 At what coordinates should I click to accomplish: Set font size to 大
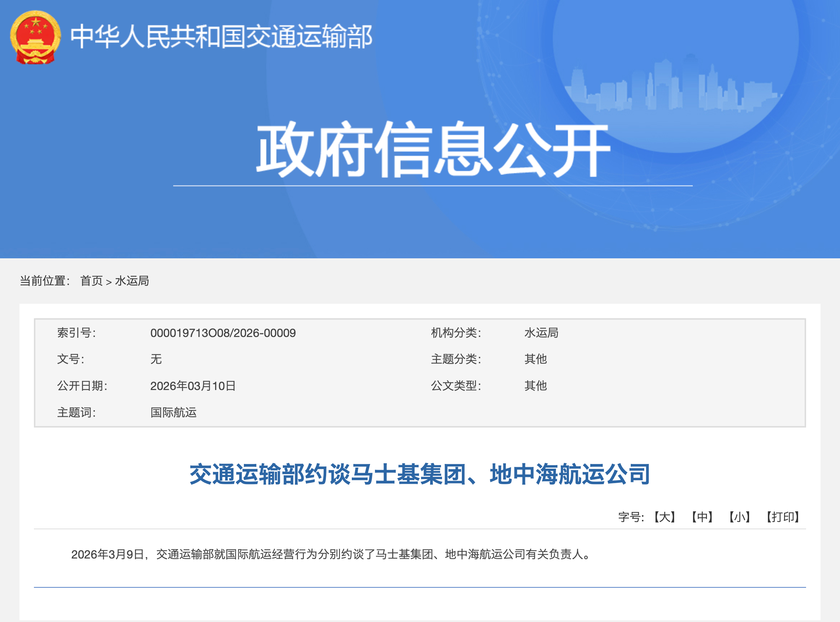pos(665,517)
